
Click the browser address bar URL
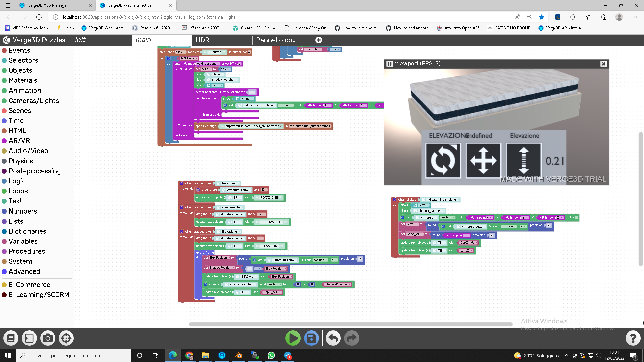149,17
